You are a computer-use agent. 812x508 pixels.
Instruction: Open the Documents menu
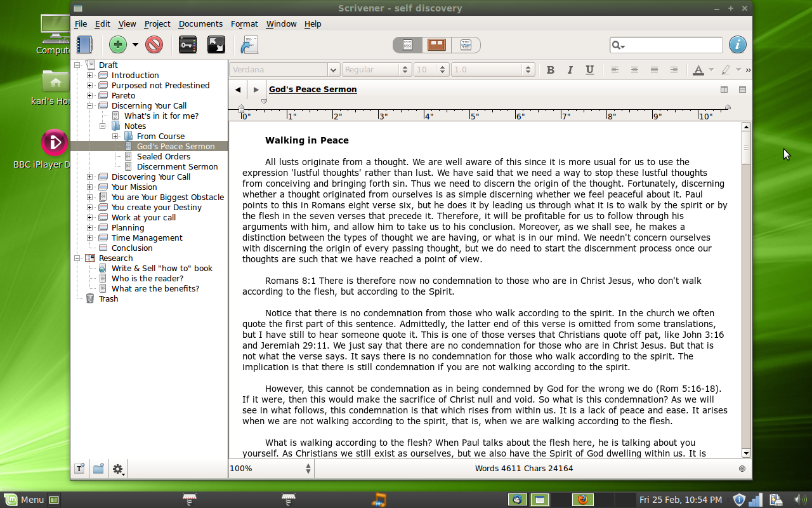200,23
